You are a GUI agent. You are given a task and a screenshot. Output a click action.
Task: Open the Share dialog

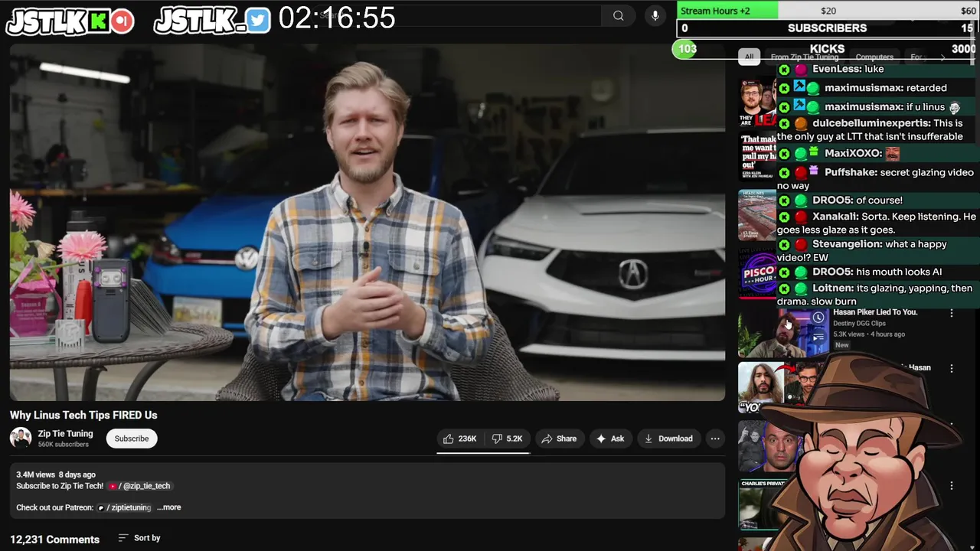(x=559, y=439)
